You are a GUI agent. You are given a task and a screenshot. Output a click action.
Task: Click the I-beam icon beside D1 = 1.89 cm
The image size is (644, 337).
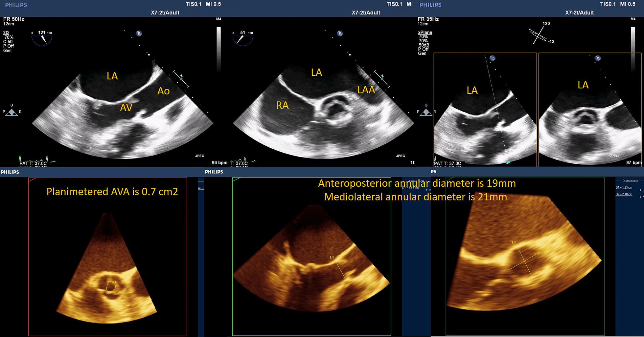pos(426,190)
